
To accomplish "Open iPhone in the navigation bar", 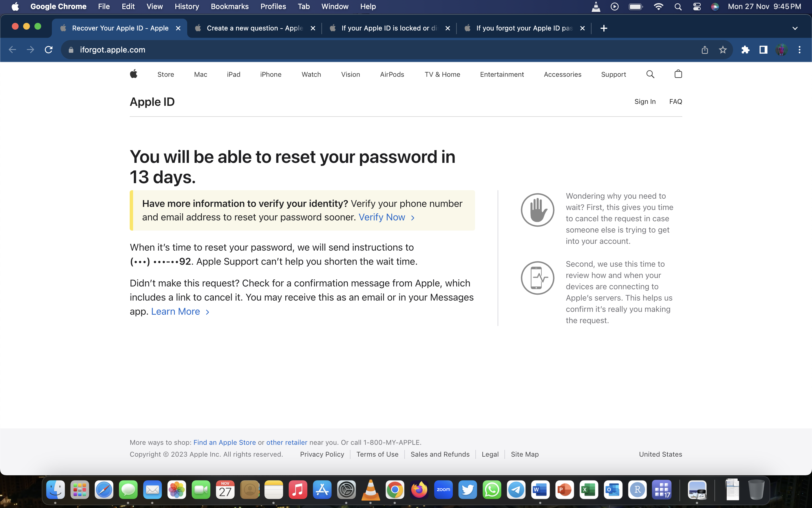I will [x=271, y=74].
